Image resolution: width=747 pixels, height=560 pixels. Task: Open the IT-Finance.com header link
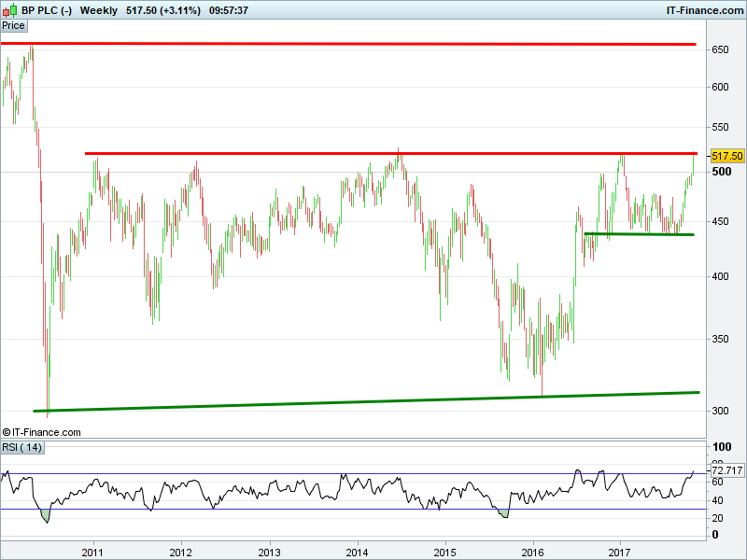705,10
